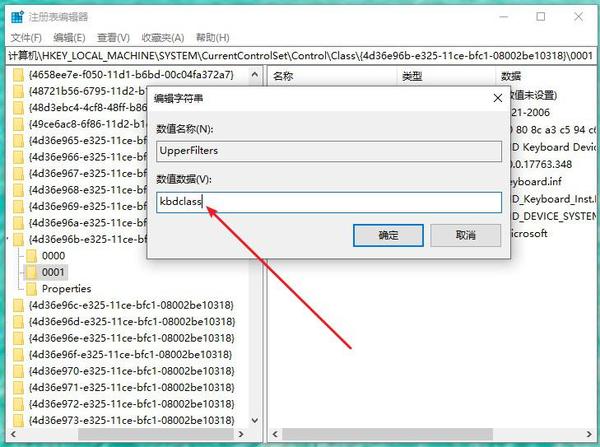Click folder icon of {4d36e96a-e325-11ce key
Screen dimensions: 600x447
pos(18,223)
